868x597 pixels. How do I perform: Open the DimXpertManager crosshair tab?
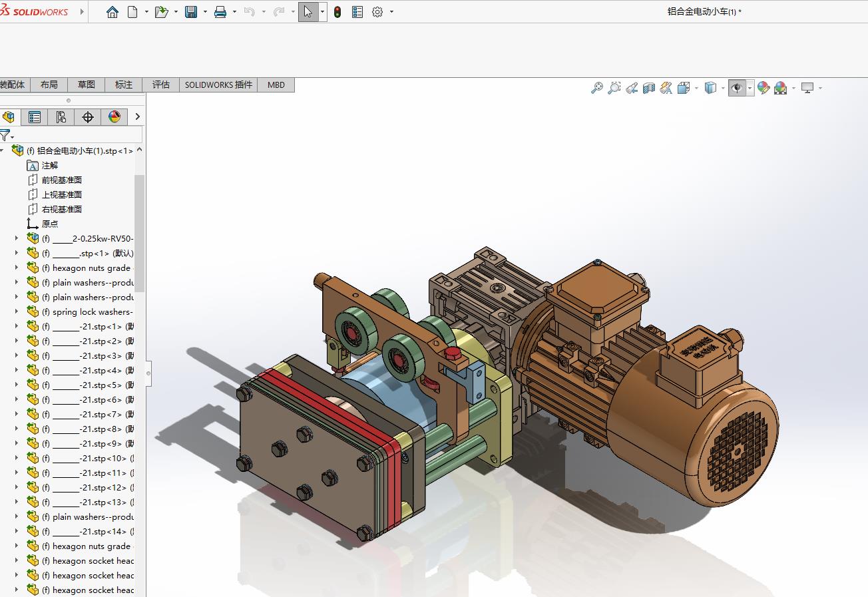88,117
